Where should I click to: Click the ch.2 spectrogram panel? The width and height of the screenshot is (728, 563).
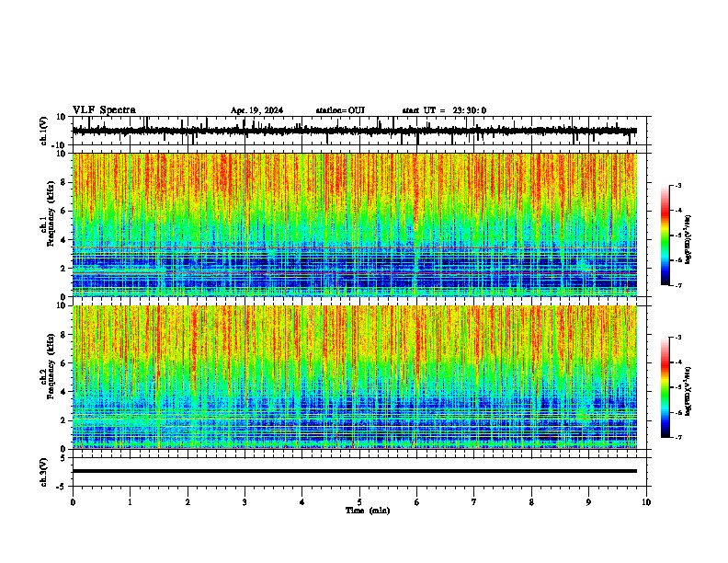(x=355, y=377)
